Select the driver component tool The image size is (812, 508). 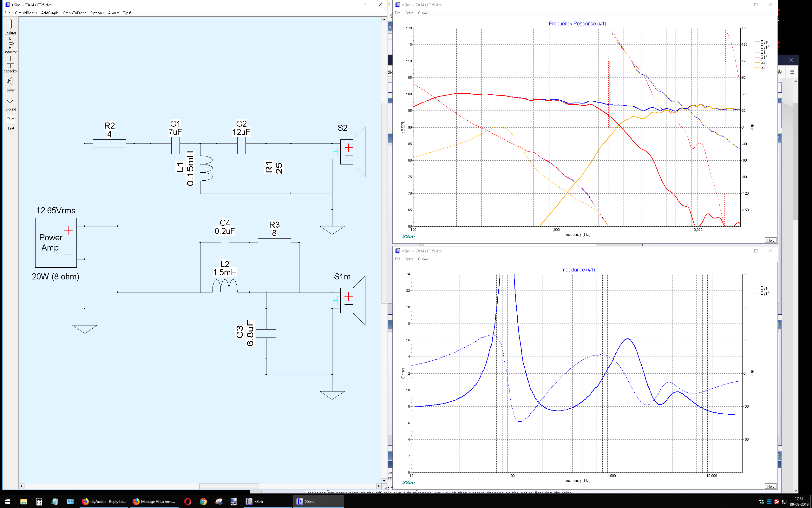10,84
